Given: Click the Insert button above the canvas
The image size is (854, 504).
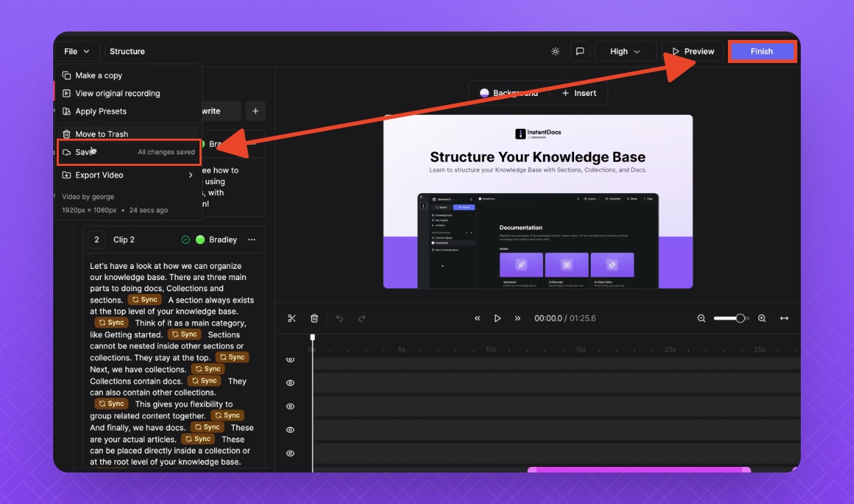Looking at the screenshot, I should coord(579,93).
